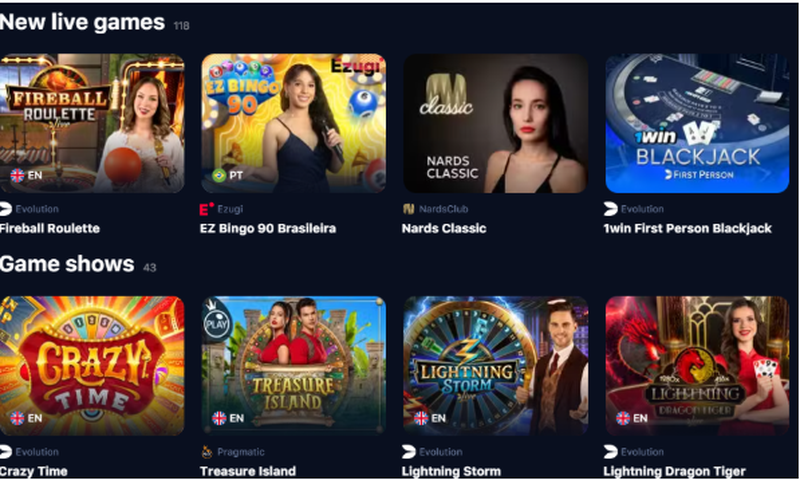Click the UK flag on Lightning Dragon Tiger
Screen dimensions: 800x480
[x=623, y=418]
